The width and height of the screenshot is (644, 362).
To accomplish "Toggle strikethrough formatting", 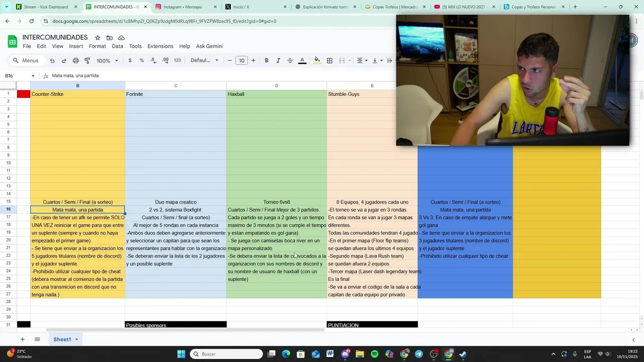I will 290,60.
